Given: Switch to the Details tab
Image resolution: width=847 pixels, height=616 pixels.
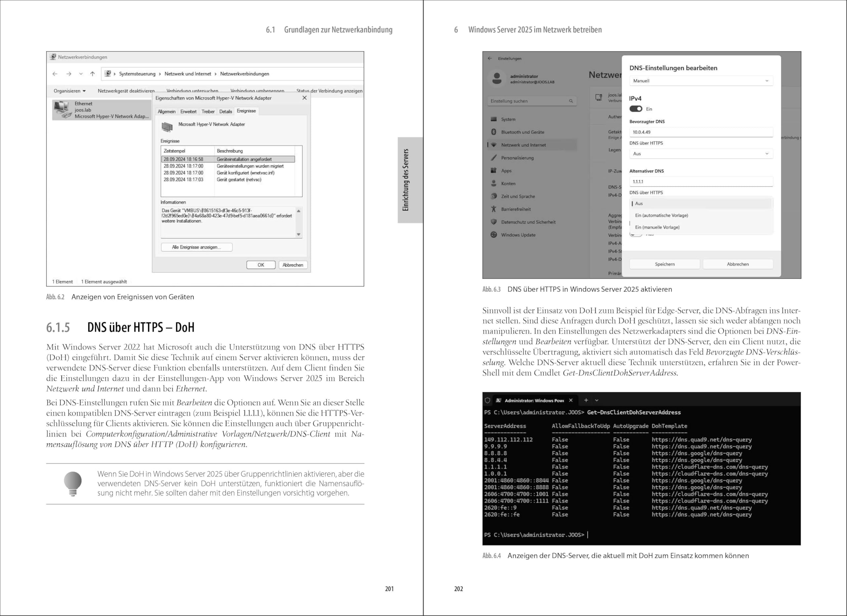Looking at the screenshot, I should point(226,111).
